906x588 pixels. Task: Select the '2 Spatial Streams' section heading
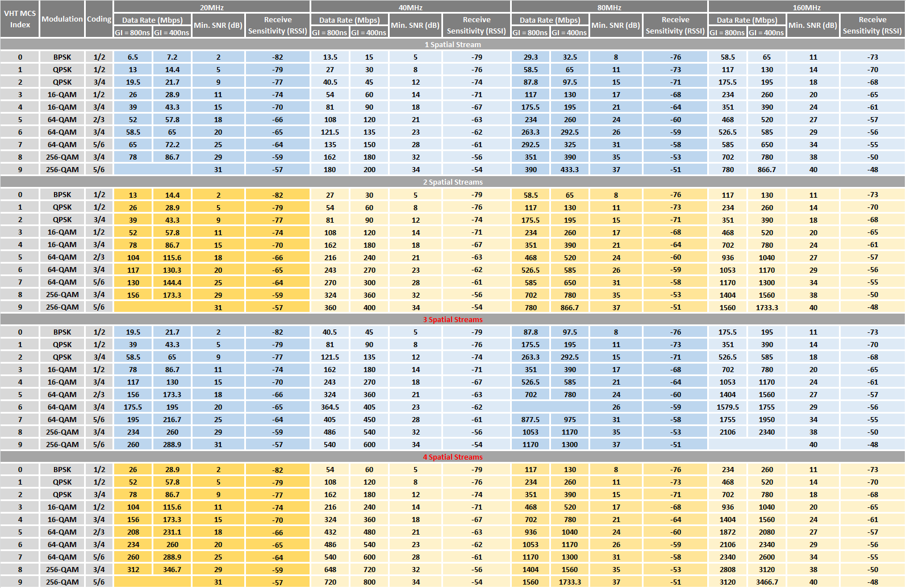[x=453, y=182]
